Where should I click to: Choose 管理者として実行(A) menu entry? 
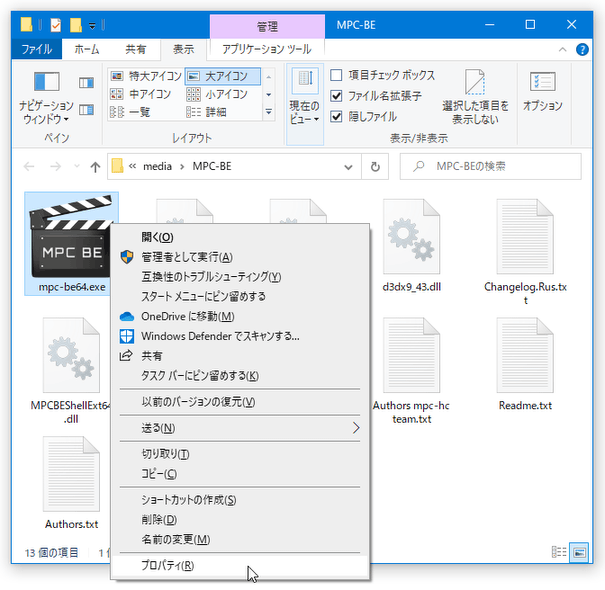pyautogui.click(x=240, y=257)
